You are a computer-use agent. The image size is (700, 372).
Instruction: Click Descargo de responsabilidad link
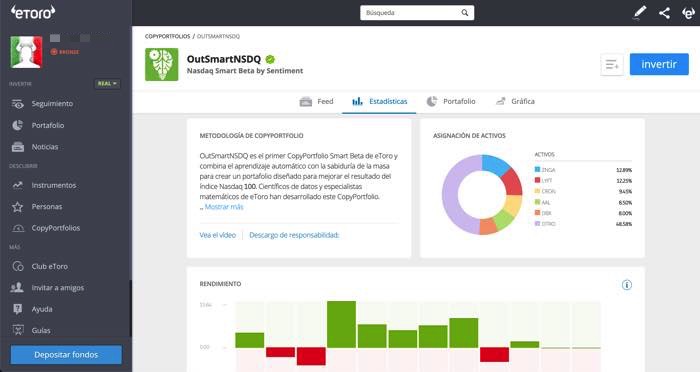(x=294, y=235)
